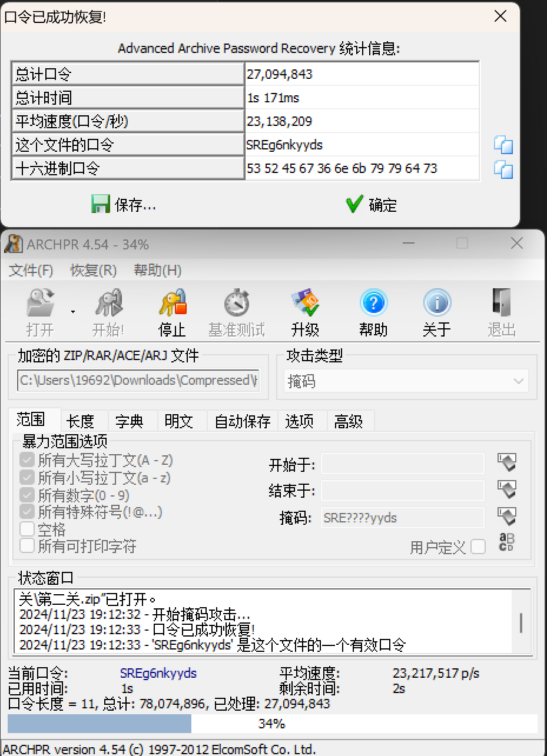This screenshot has width=547, height=756.
Task: Click the total passwords value 27,094,843 cell
Action: pos(362,74)
